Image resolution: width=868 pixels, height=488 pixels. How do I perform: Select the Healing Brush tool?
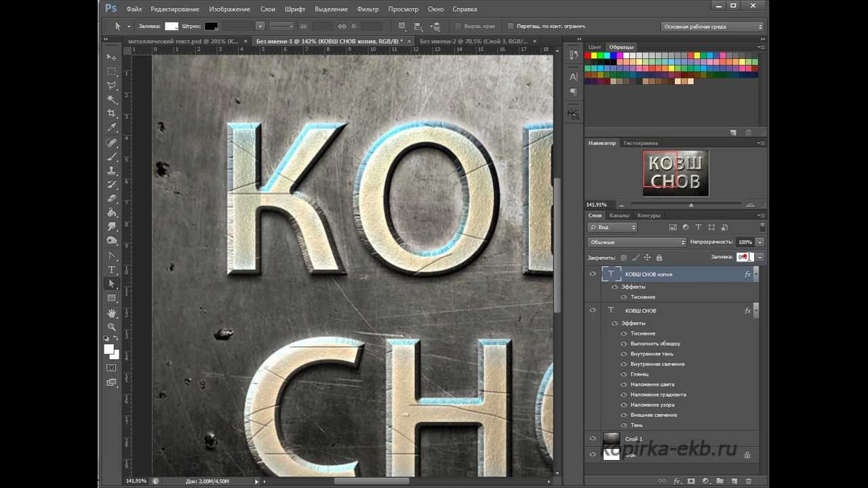112,143
